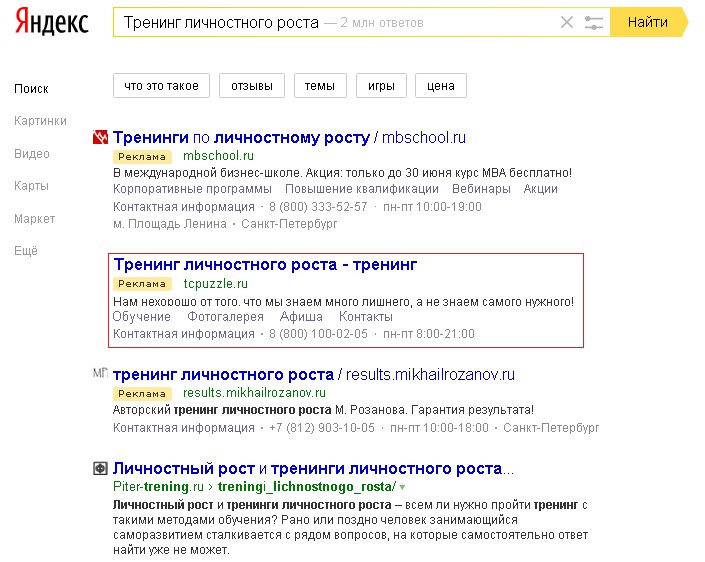
Task: Choose the "отзывы" suggestion chip
Action: click(252, 86)
